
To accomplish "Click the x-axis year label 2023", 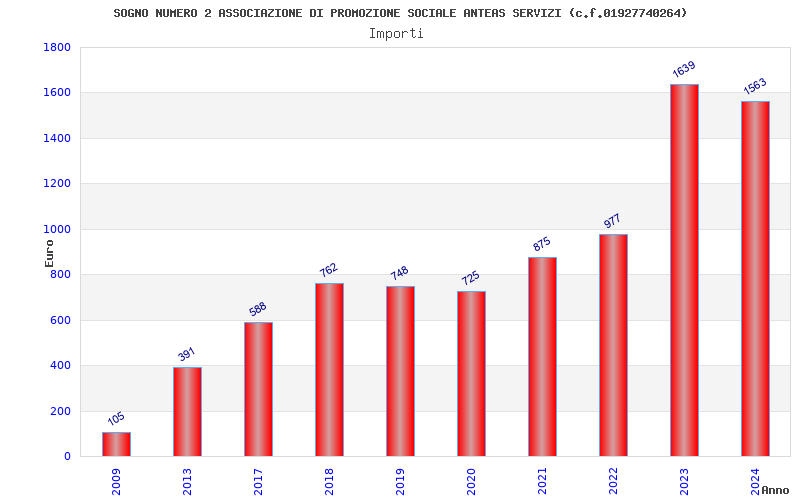I will pyautogui.click(x=684, y=482).
